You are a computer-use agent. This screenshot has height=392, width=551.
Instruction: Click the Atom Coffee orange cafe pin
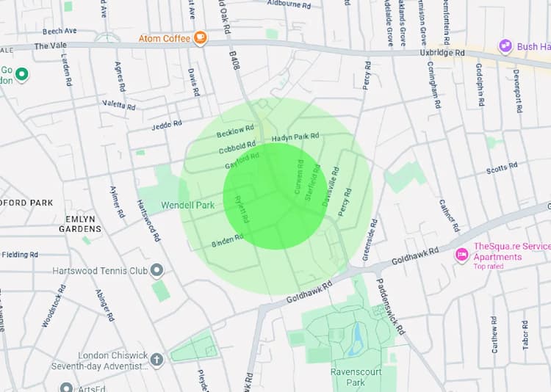(x=200, y=38)
